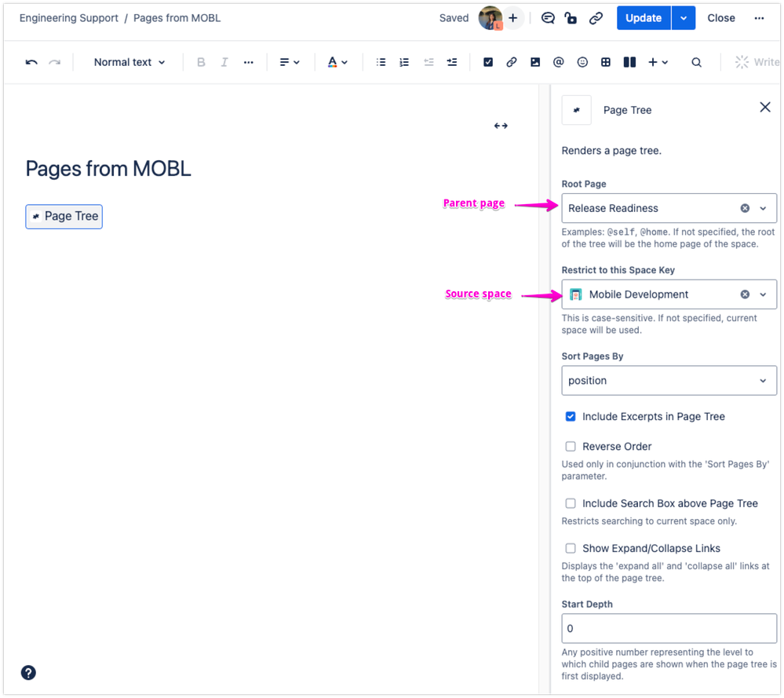Check Show Expand/Collapse Links
Image resolution: width=784 pixels, height=698 pixels.
click(x=571, y=548)
